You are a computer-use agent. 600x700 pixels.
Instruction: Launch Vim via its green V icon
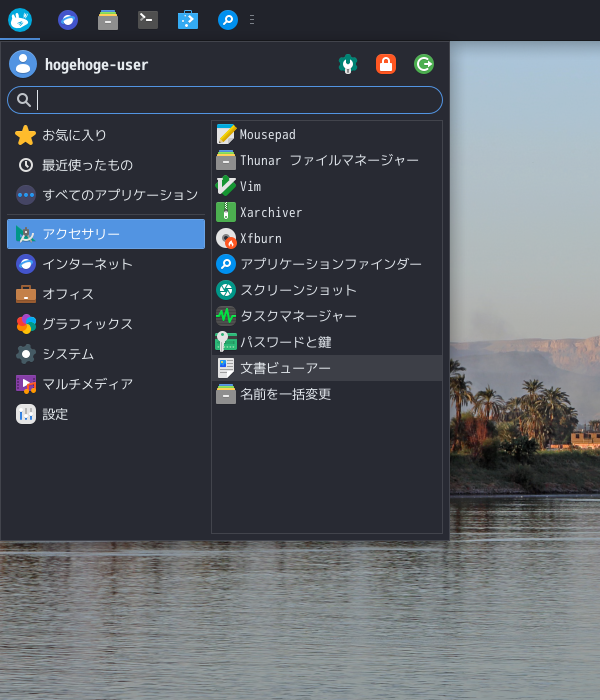226,186
